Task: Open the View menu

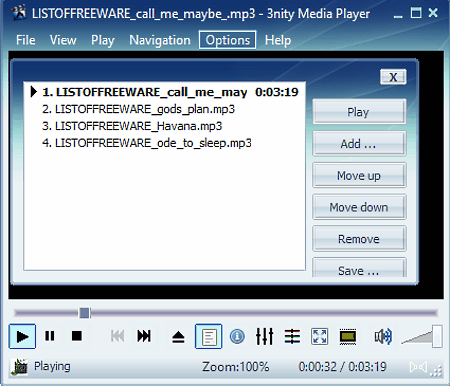Action: tap(63, 40)
